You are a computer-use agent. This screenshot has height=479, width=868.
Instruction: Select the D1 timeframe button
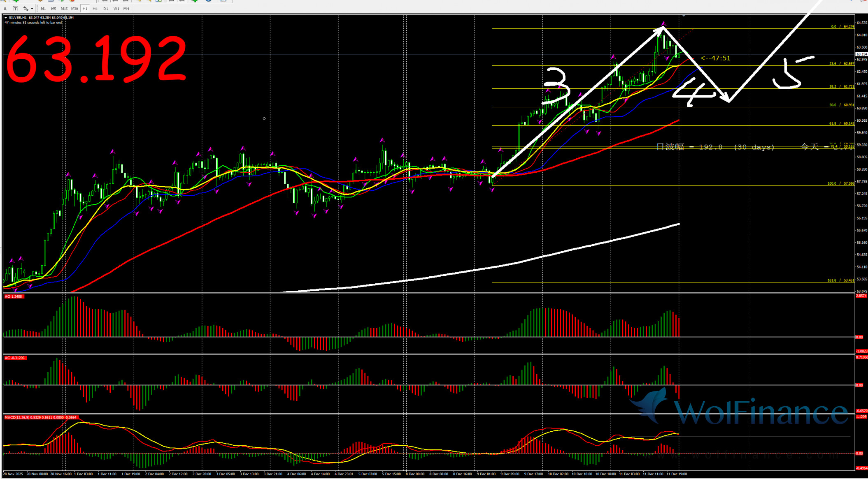[x=105, y=9]
